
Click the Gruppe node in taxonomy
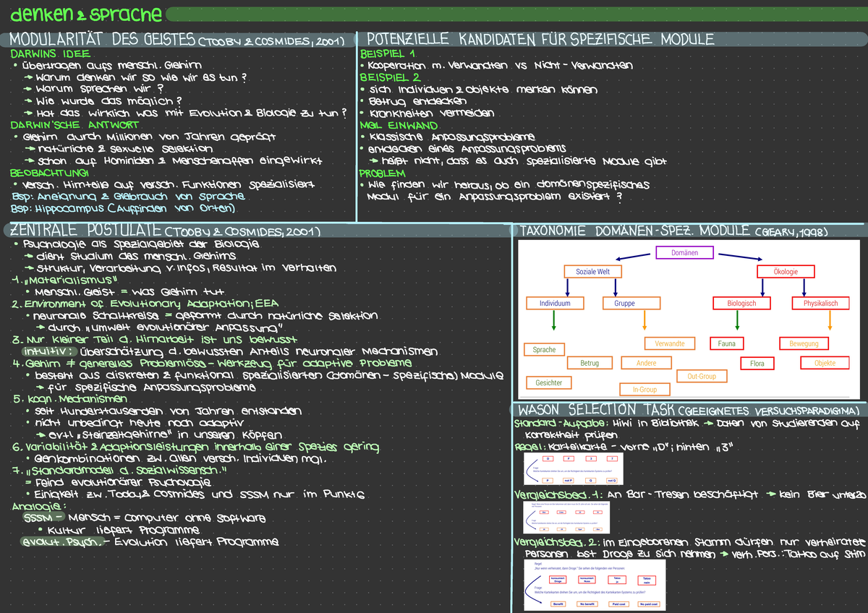[x=624, y=304]
